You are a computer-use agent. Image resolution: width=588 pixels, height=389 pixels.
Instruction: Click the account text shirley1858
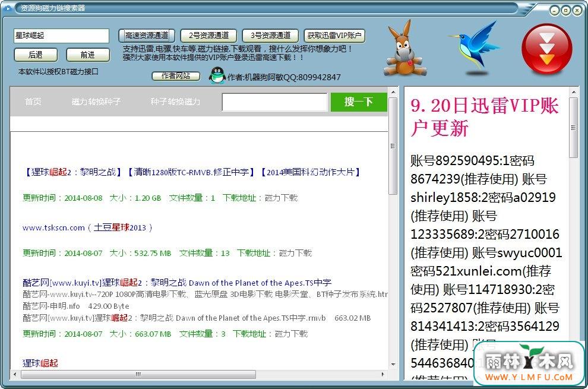pos(441,197)
